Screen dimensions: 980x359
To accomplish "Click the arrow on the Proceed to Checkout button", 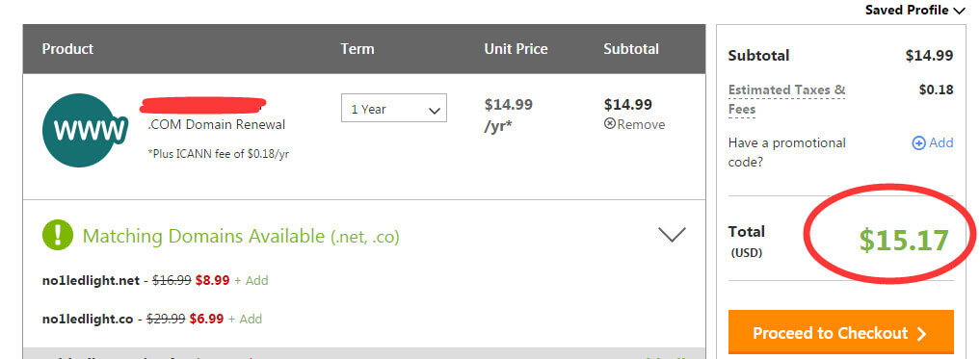I will point(921,333).
